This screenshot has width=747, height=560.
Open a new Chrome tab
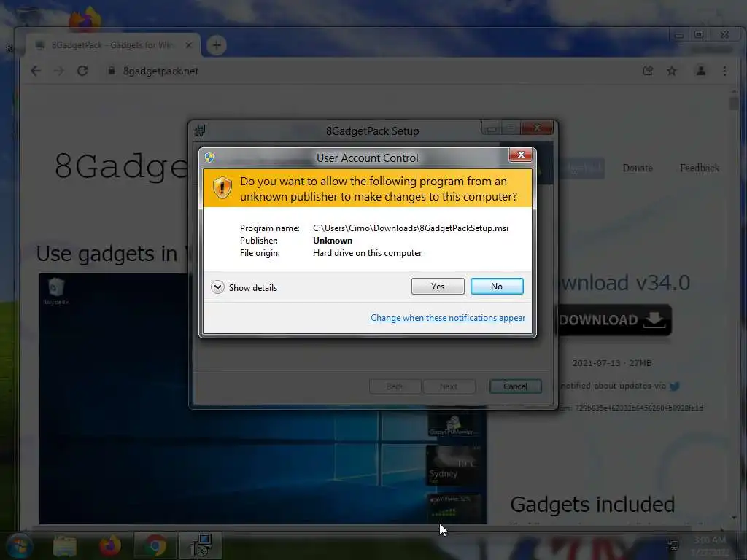[216, 45]
